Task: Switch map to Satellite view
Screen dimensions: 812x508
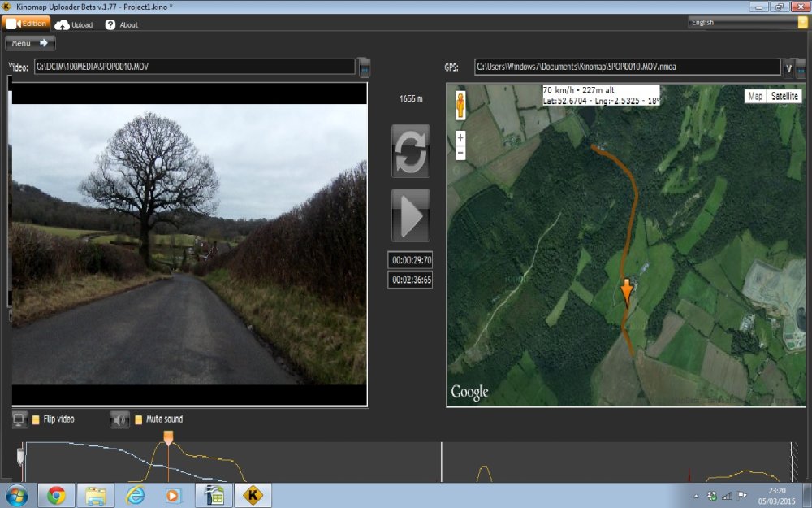Action: click(784, 96)
